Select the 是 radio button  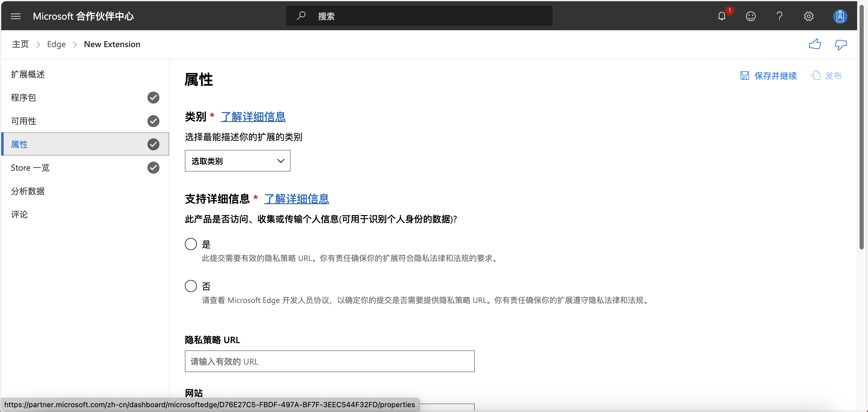tap(191, 244)
